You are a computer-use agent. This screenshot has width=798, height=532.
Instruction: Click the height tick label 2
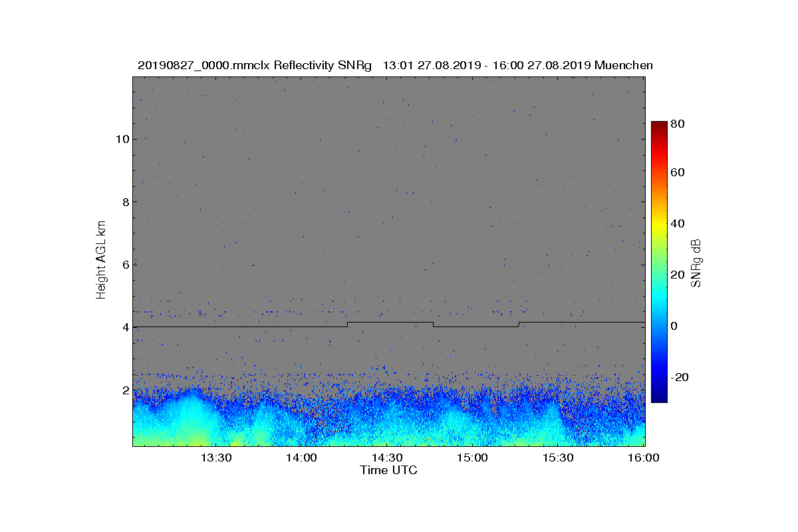124,390
